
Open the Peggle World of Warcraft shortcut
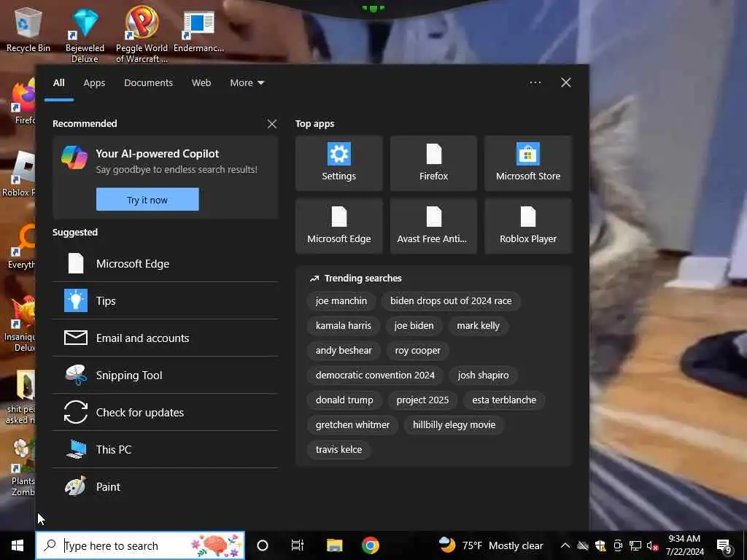coord(142,35)
